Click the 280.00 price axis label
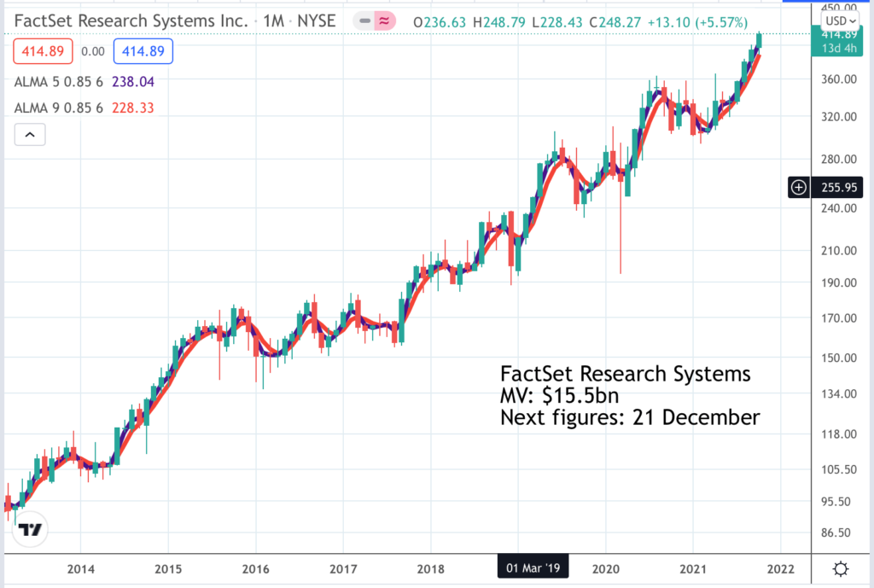 click(839, 160)
